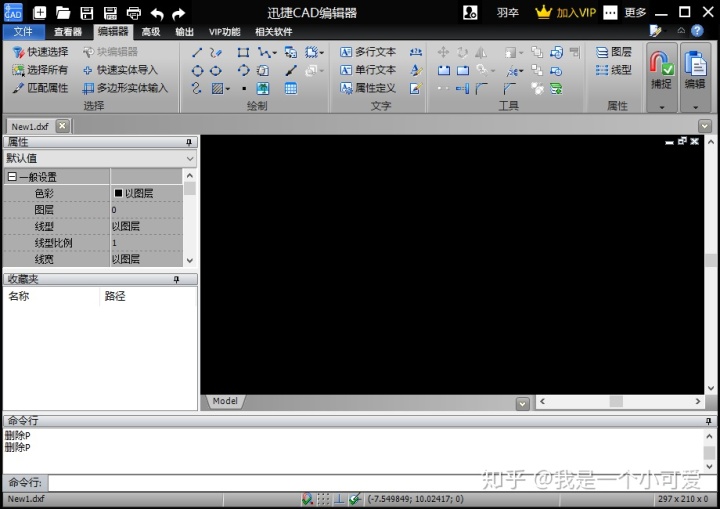The image size is (720, 509).
Task: Click the redo arrow icon
Action: point(179,14)
